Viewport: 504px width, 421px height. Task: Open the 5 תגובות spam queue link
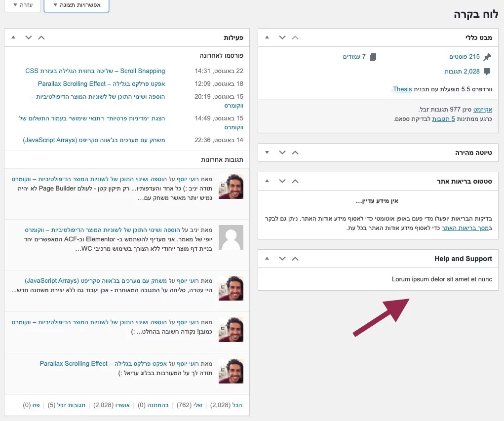click(444, 119)
